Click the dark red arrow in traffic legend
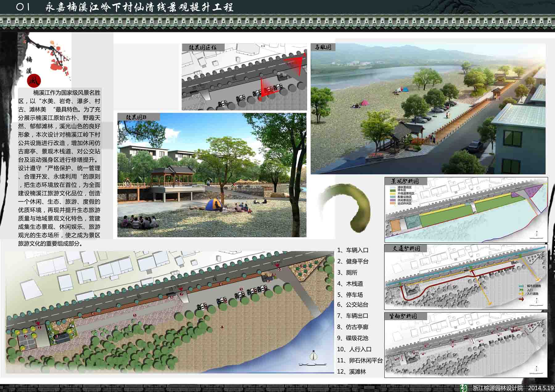The height and width of the screenshot is (392, 555). (x=521, y=299)
